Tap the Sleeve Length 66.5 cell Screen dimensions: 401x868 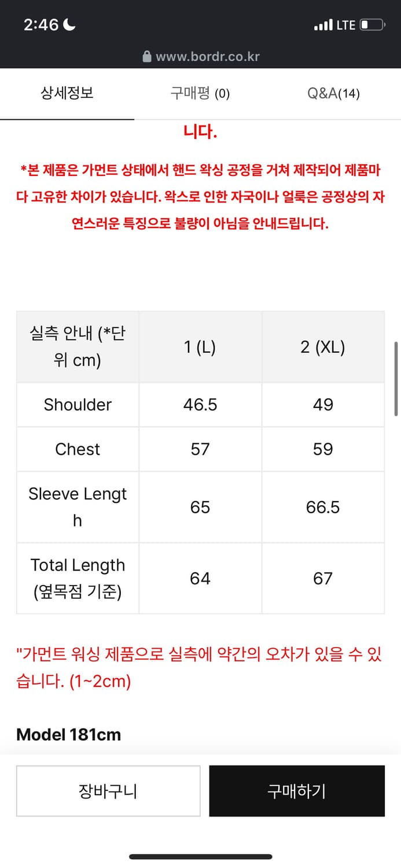tap(323, 507)
